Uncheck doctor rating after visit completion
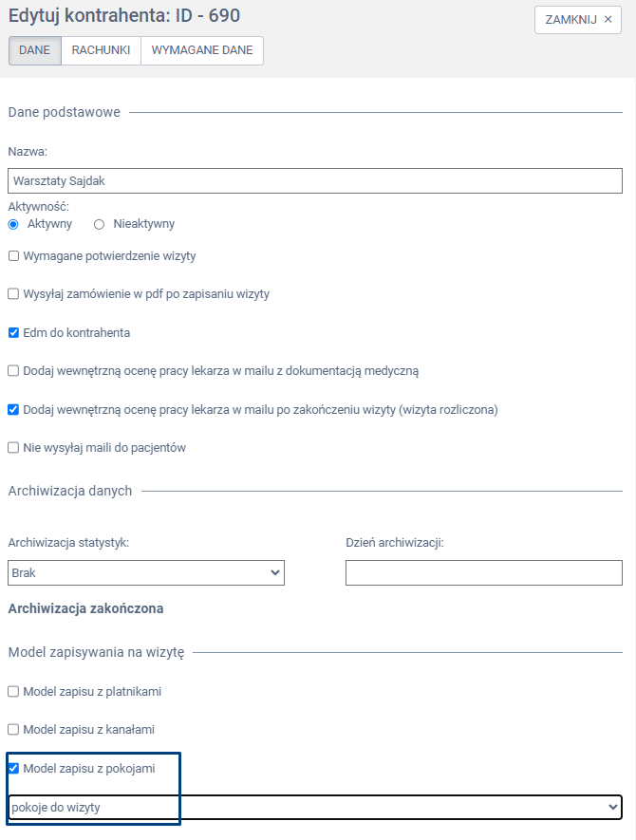The image size is (636, 840). coord(13,410)
